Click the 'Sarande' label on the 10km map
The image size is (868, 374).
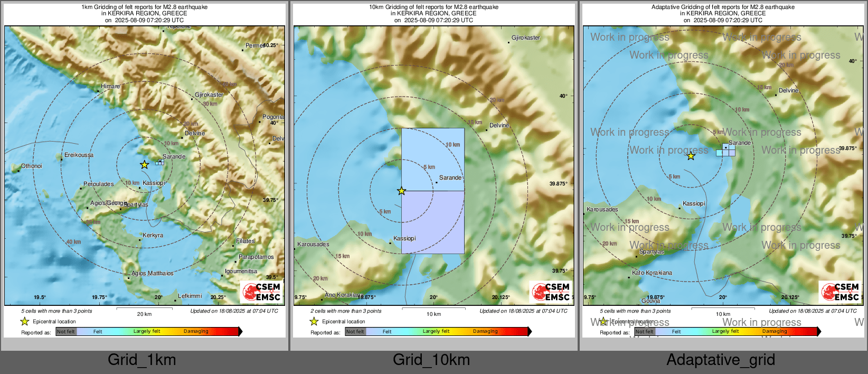(450, 177)
